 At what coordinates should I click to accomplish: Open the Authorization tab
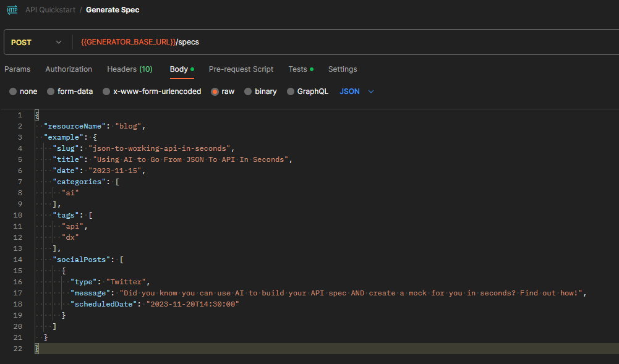click(x=69, y=69)
